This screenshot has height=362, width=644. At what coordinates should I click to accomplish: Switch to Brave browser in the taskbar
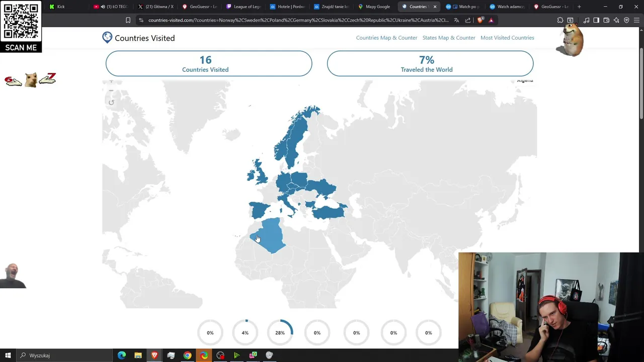click(x=154, y=355)
